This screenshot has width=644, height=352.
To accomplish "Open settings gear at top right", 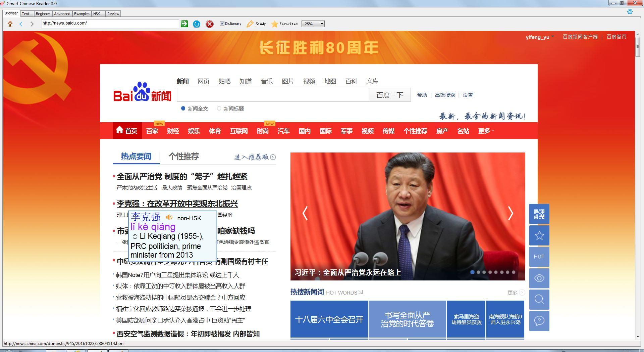I will [x=630, y=11].
